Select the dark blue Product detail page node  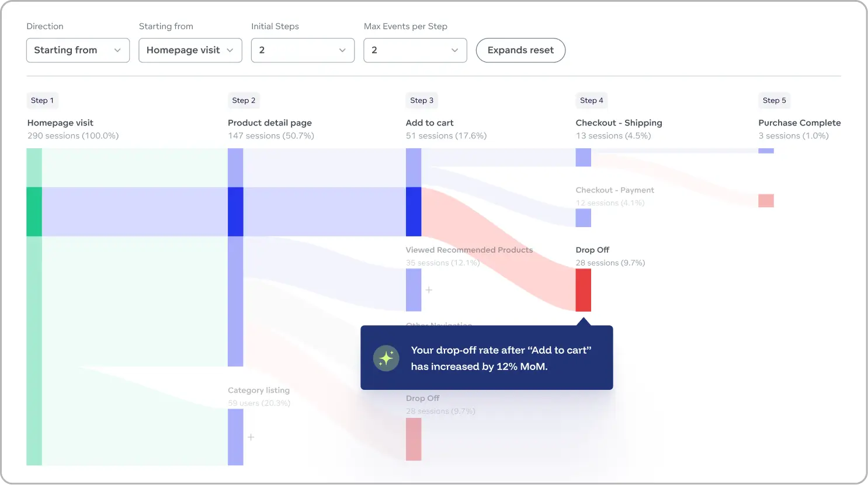click(x=235, y=211)
